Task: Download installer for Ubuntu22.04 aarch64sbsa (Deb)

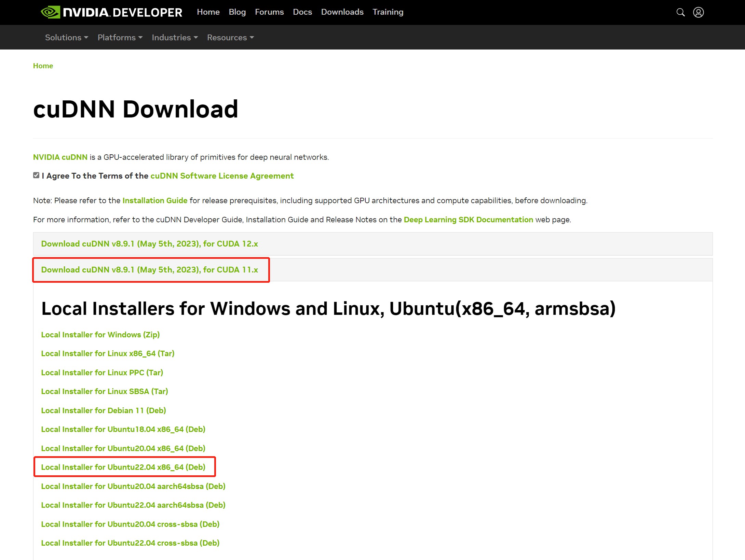Action: pos(133,505)
